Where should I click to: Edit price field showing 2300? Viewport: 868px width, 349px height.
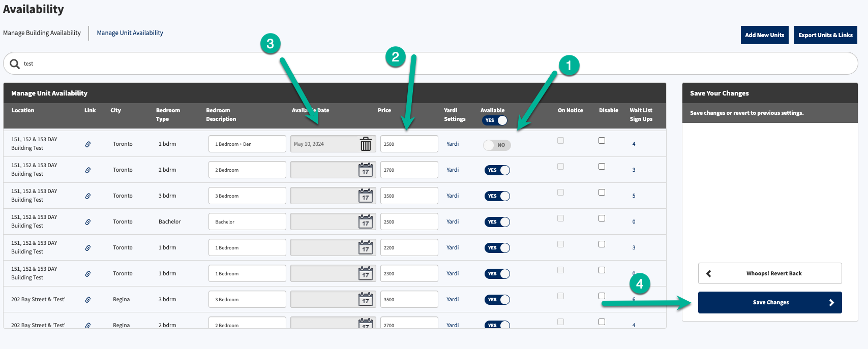409,273
